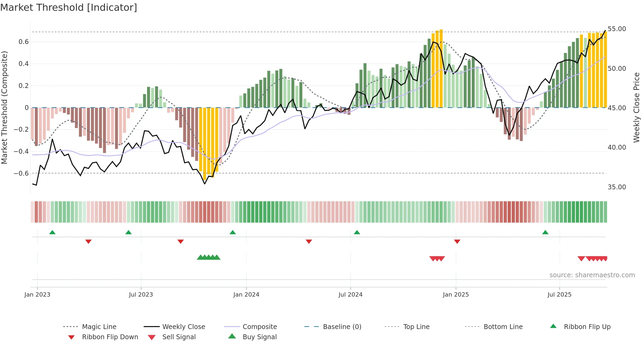Click the ribbon flip down marker before Jul 2024
Viewport: 644px width, 362px height.
point(309,242)
